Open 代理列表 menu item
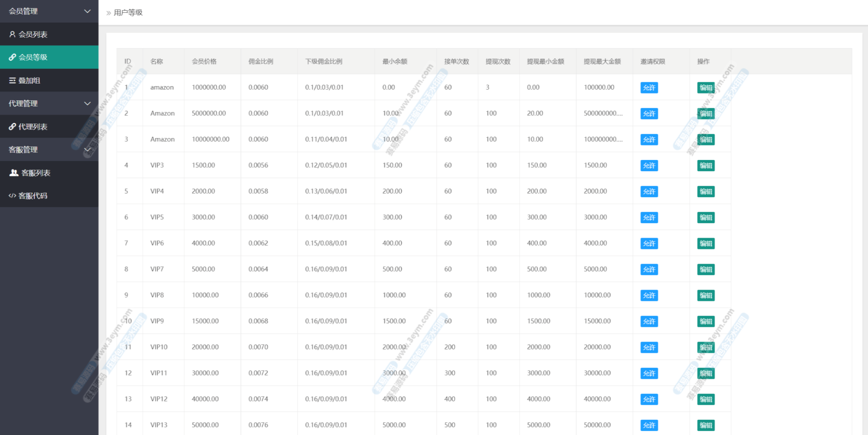Image resolution: width=868 pixels, height=435 pixels. pos(33,126)
